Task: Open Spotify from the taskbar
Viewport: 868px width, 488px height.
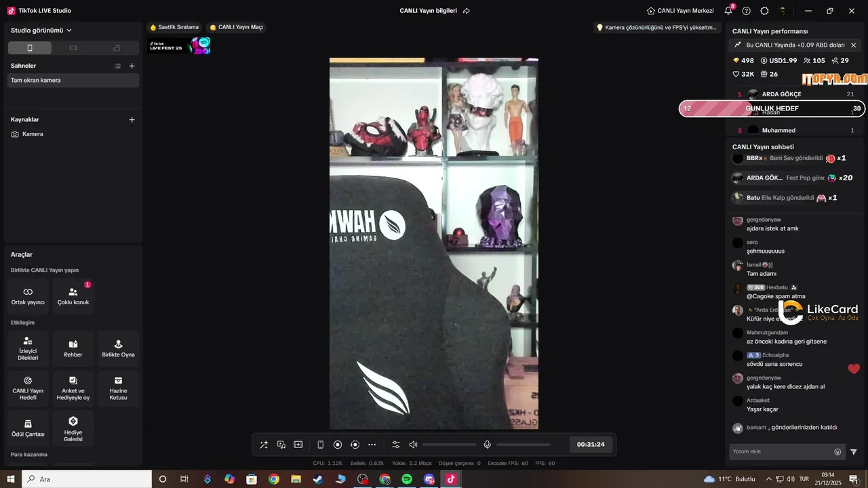Action: click(407, 479)
